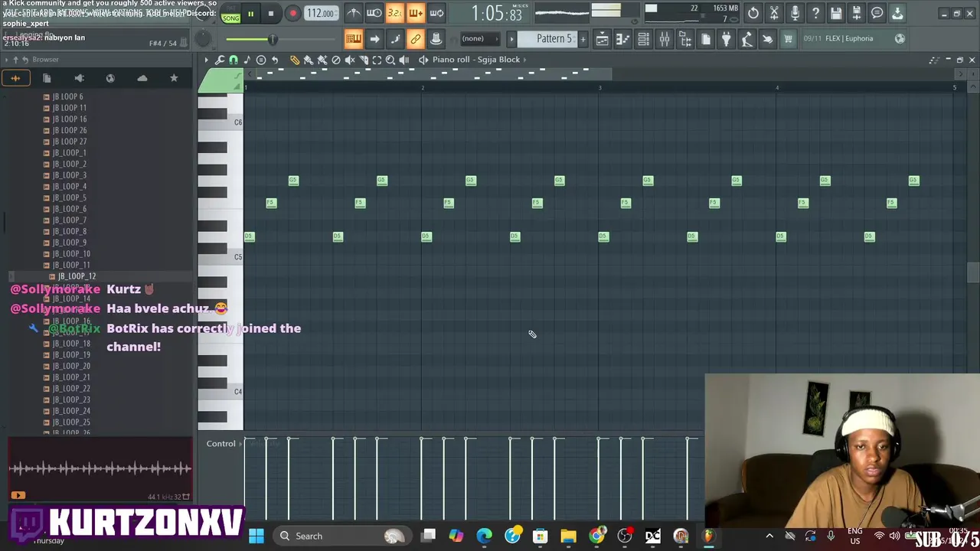Viewport: 980px width, 551px height.
Task: Open the Playlist window icon
Action: click(602, 39)
